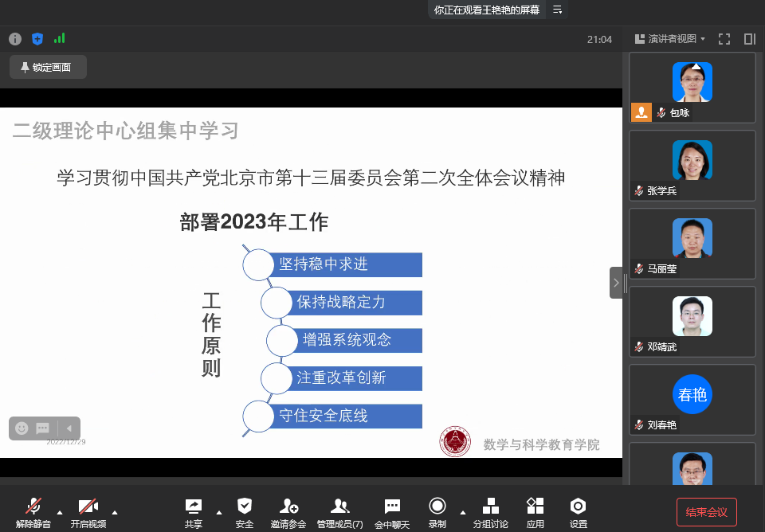Toggle side-by-side layout icon

pyautogui.click(x=750, y=39)
